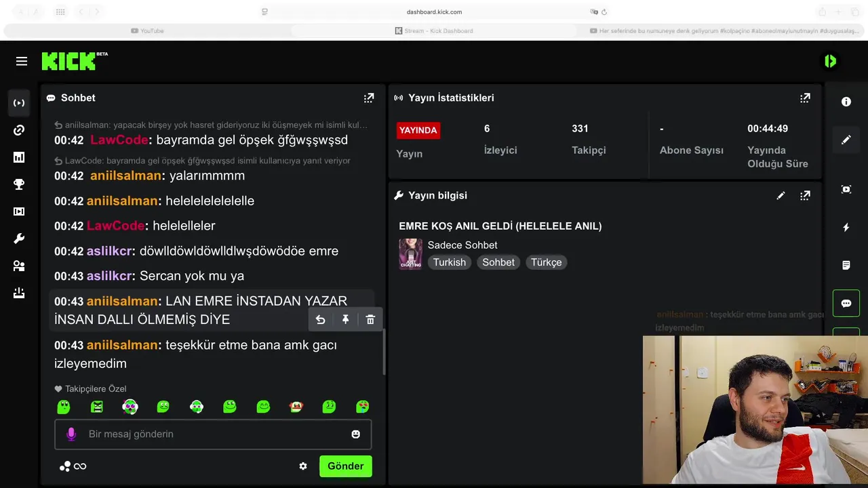Image resolution: width=868 pixels, height=488 pixels.
Task: Pop out the Yayın İstatistikleri panel
Action: [x=805, y=98]
